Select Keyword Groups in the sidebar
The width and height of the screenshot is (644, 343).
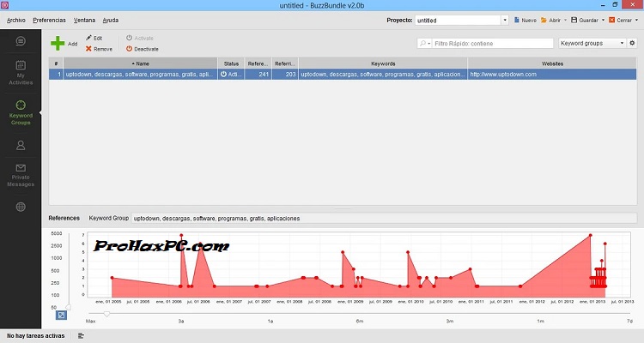21,112
